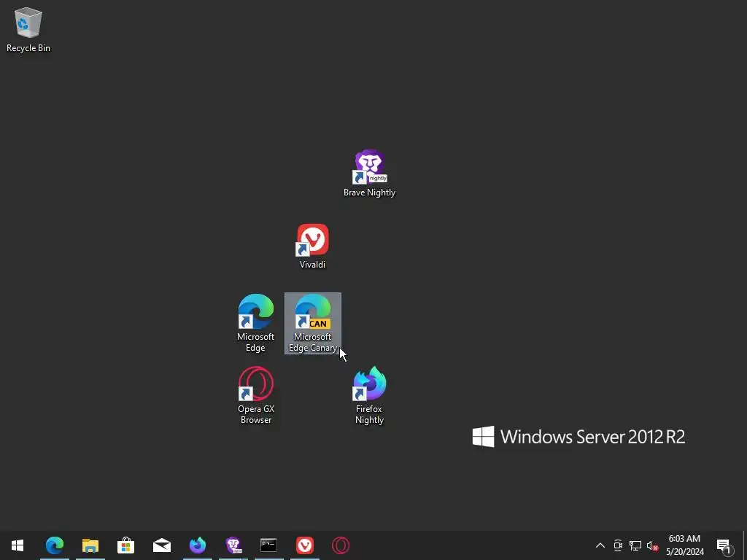The image size is (747, 560).
Task: Select the Microsoft Edge desktop shortcut
Action: click(256, 323)
